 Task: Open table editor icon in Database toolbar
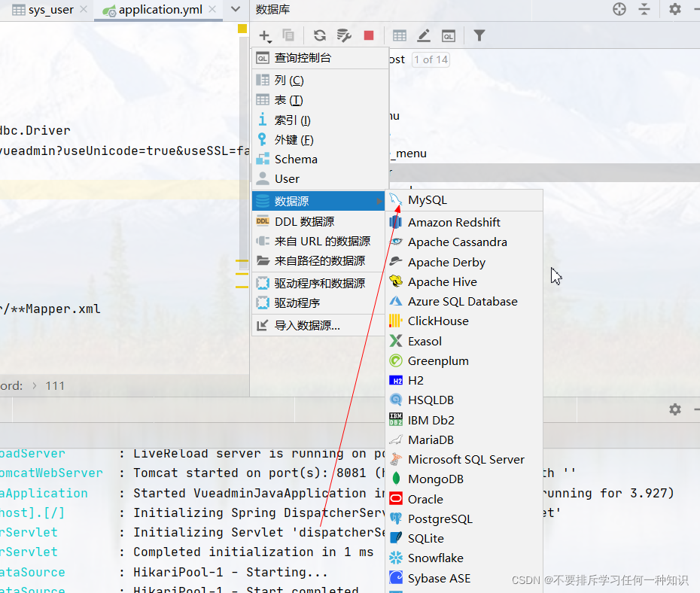(400, 35)
